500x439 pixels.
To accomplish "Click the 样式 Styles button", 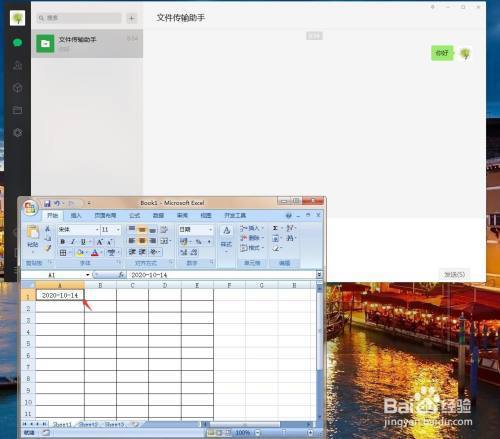I will coord(226,238).
